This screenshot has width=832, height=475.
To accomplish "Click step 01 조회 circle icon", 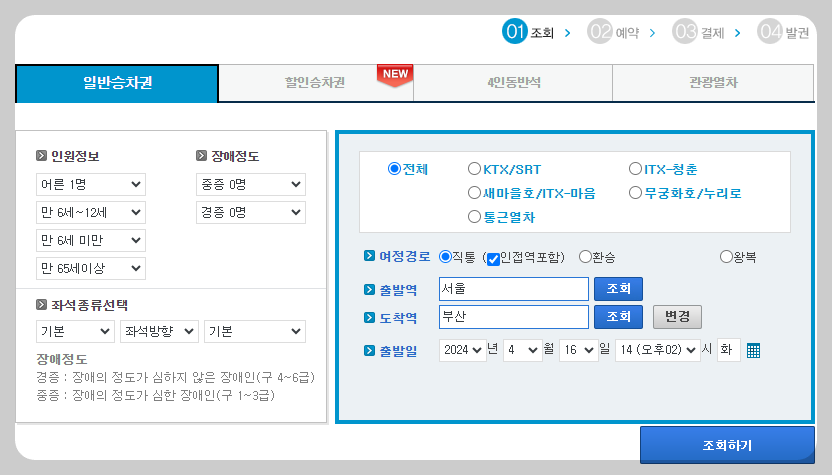I will pyautogui.click(x=514, y=32).
